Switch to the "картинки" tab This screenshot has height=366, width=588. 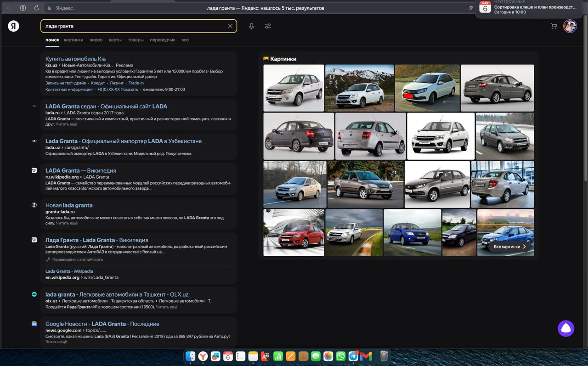click(73, 40)
